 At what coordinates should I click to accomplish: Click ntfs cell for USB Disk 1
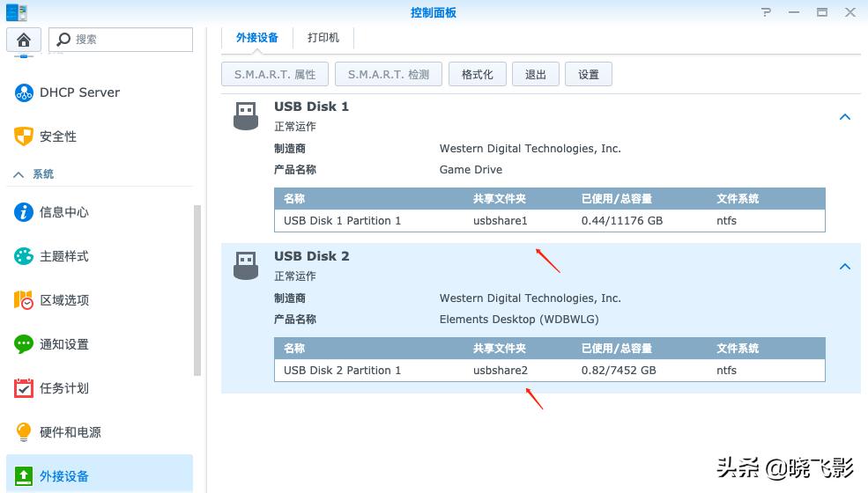tap(726, 221)
